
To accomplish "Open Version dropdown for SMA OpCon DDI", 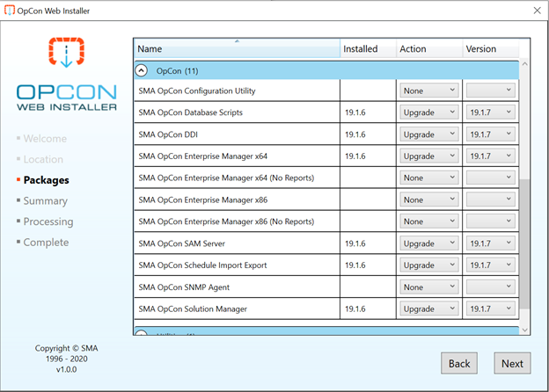I will coord(490,134).
